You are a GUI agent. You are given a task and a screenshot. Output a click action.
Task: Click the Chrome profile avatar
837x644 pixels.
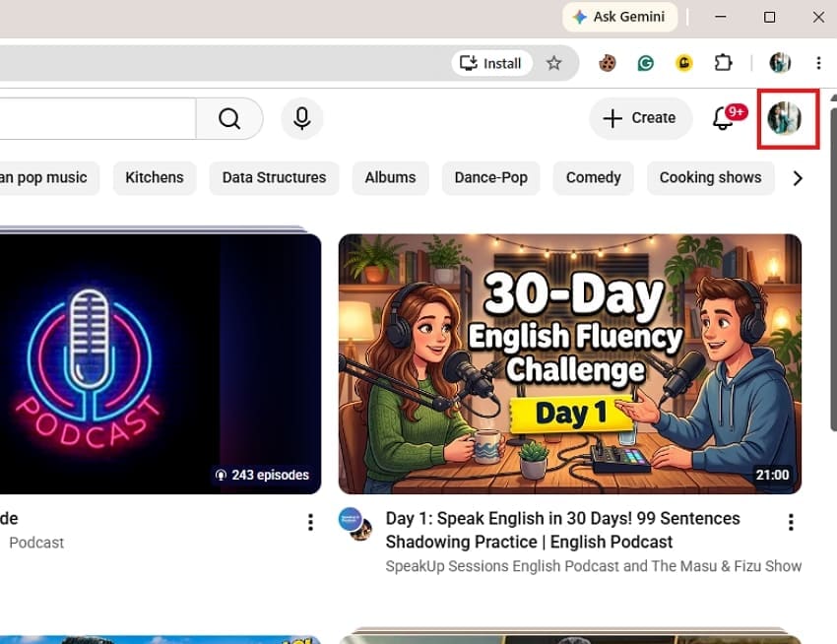[x=780, y=63]
